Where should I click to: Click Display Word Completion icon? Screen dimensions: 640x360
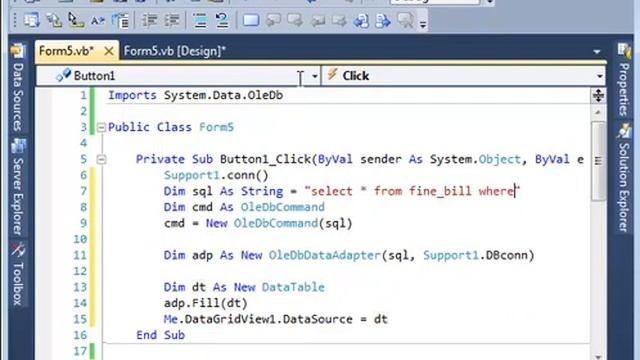click(98, 20)
